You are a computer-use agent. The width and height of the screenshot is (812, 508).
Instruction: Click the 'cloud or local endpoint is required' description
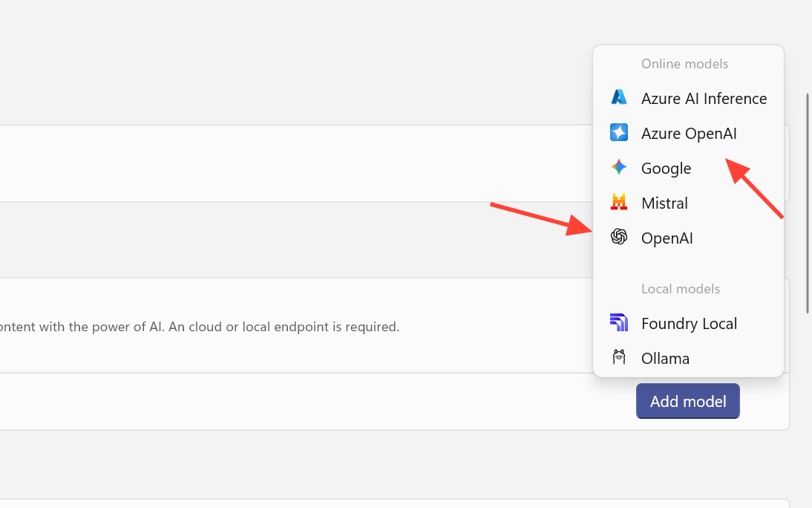200,327
